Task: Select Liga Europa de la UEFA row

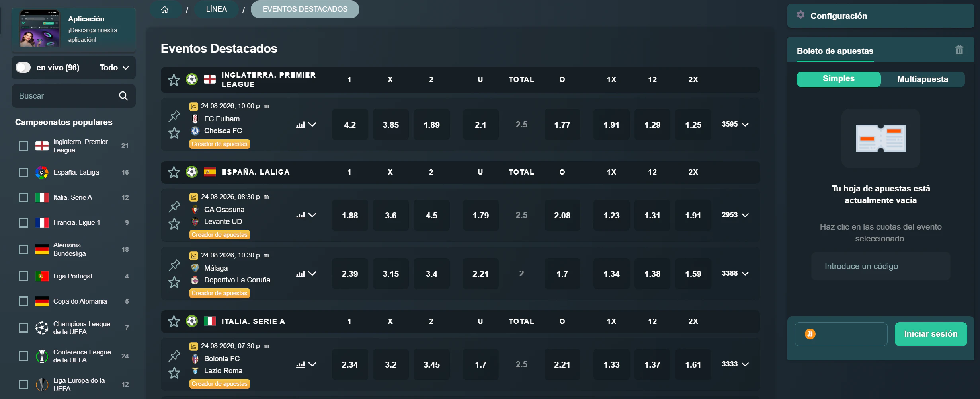Action: [x=74, y=384]
